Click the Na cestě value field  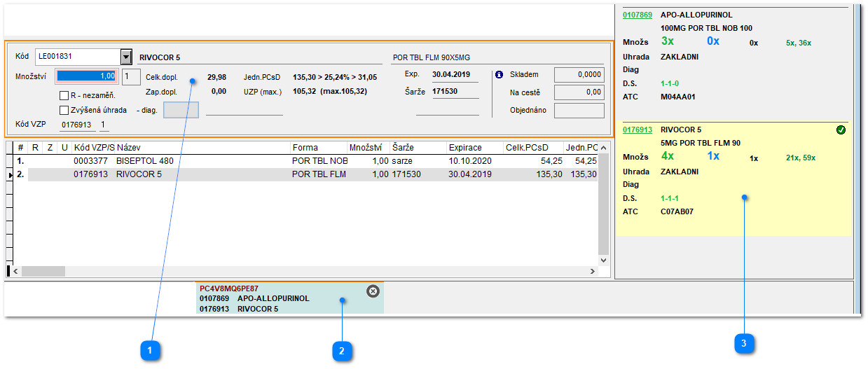click(579, 92)
